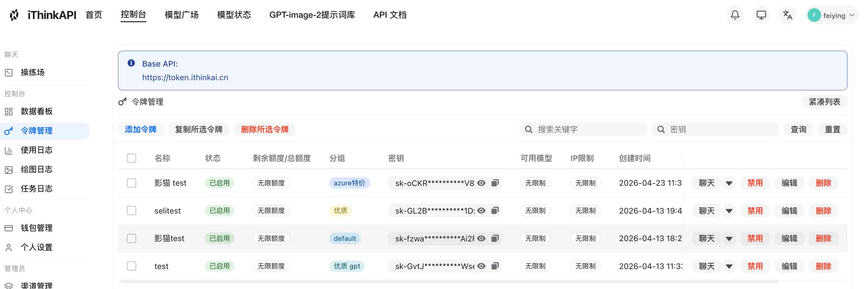Click the 钱包管理 card sidebar icon

pyautogui.click(x=9, y=228)
